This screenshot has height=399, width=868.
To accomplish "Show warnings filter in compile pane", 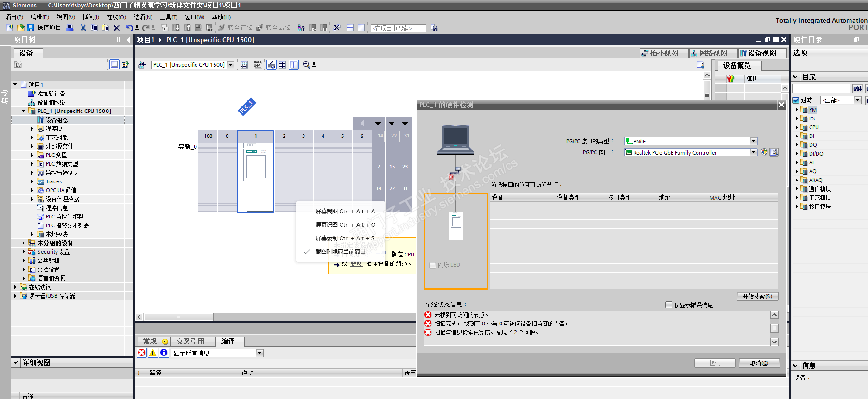I will 153,353.
